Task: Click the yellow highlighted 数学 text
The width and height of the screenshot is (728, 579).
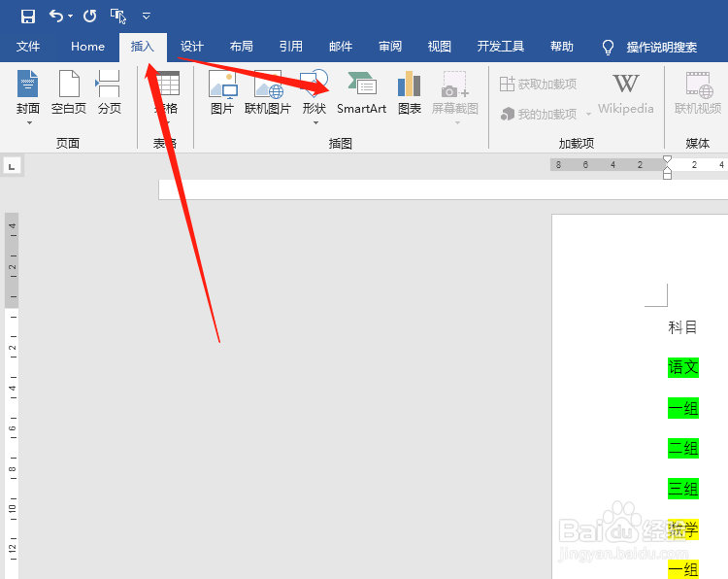Action: coord(683,529)
